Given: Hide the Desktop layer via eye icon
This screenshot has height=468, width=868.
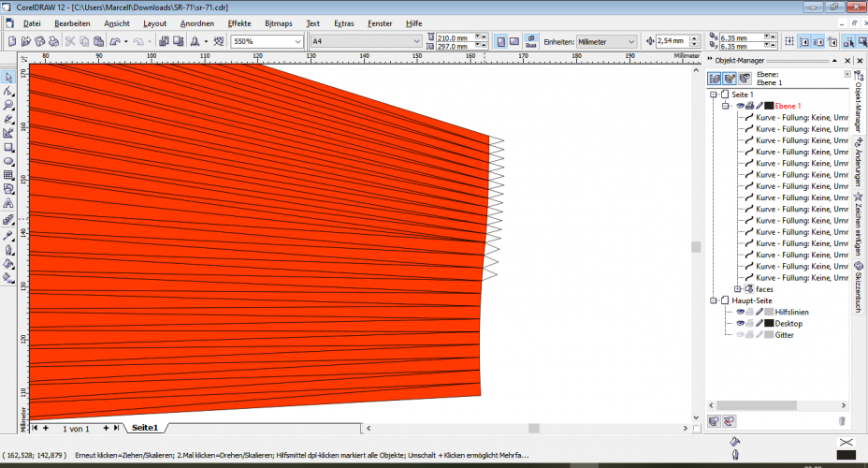Looking at the screenshot, I should tap(740, 324).
